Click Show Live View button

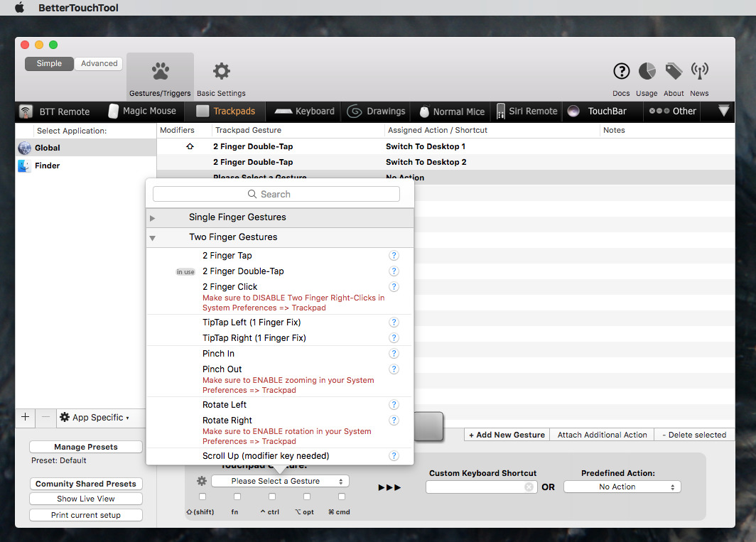pyautogui.click(x=86, y=499)
